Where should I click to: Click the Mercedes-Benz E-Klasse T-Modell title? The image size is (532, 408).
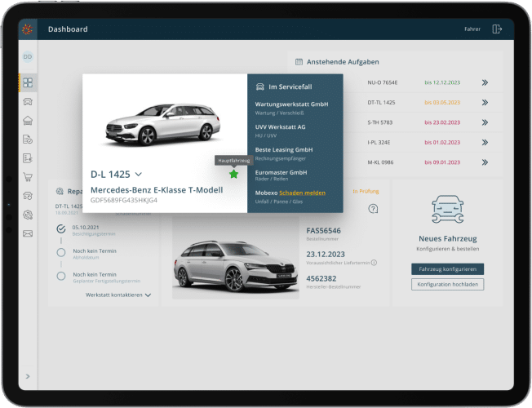pos(157,190)
